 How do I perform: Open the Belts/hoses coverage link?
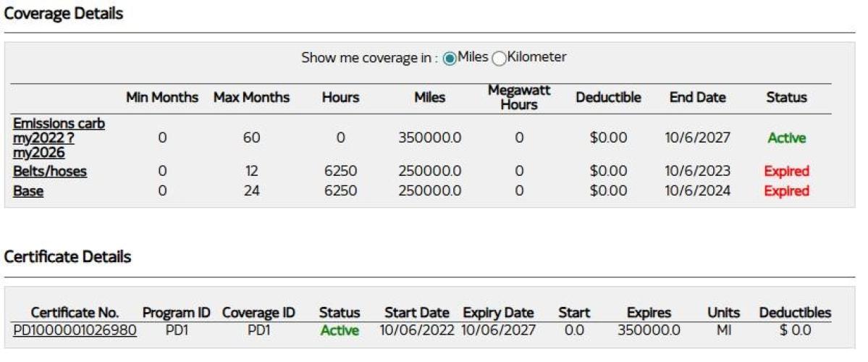pos(50,172)
